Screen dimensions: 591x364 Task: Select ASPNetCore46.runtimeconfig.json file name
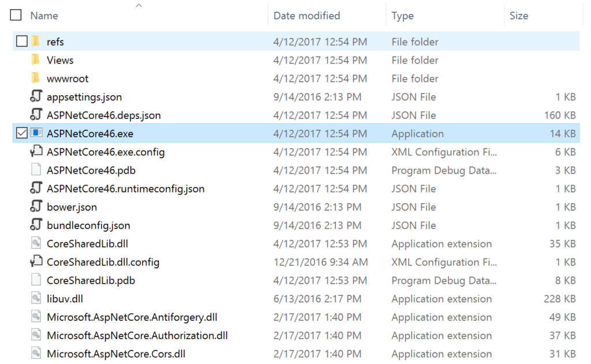point(125,189)
